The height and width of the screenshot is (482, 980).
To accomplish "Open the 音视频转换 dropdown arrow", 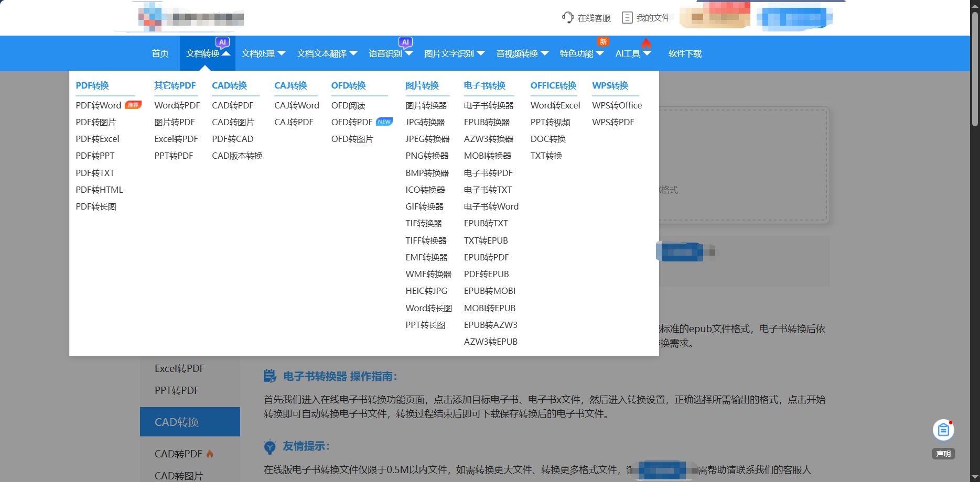I will click(x=545, y=53).
